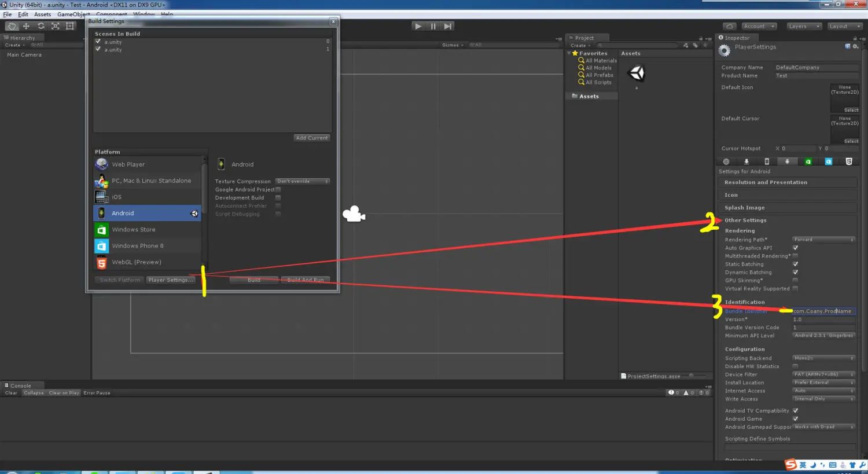Uncheck first a.unity scene in build

(x=98, y=42)
